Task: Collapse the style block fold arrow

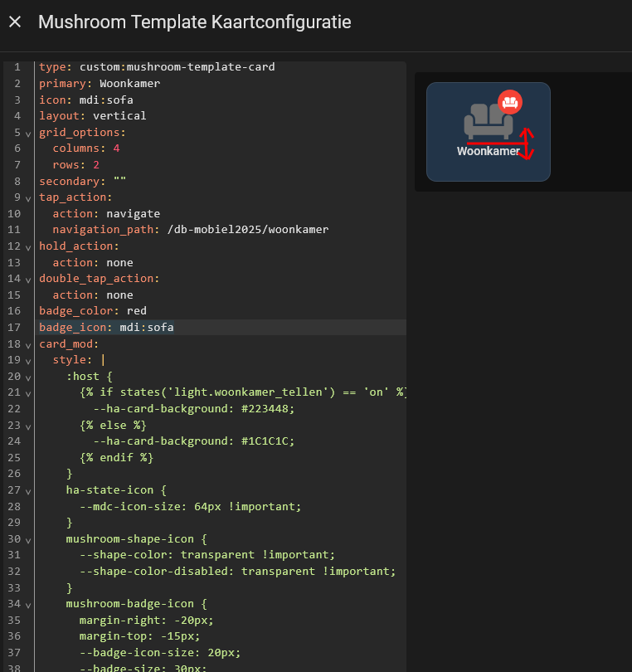Action: coord(28,361)
